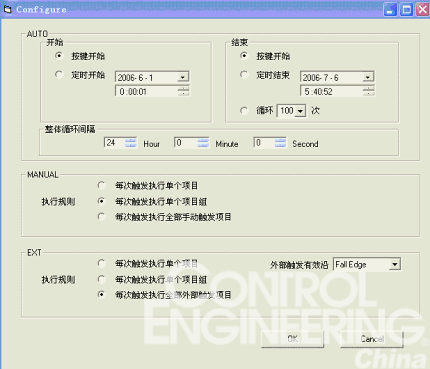Click the 外部触发有效沿 label
The height and width of the screenshot is (369, 430).
pyautogui.click(x=299, y=265)
